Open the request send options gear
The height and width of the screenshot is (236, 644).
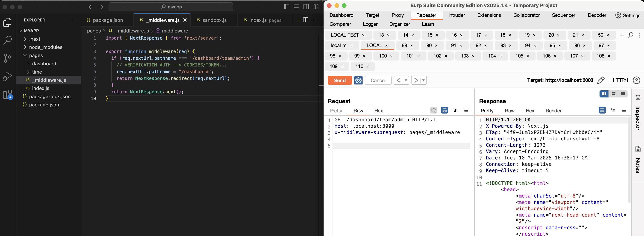click(x=358, y=80)
